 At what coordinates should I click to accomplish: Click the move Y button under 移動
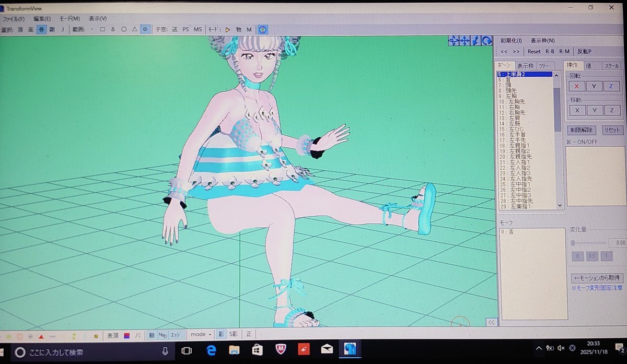(x=594, y=110)
